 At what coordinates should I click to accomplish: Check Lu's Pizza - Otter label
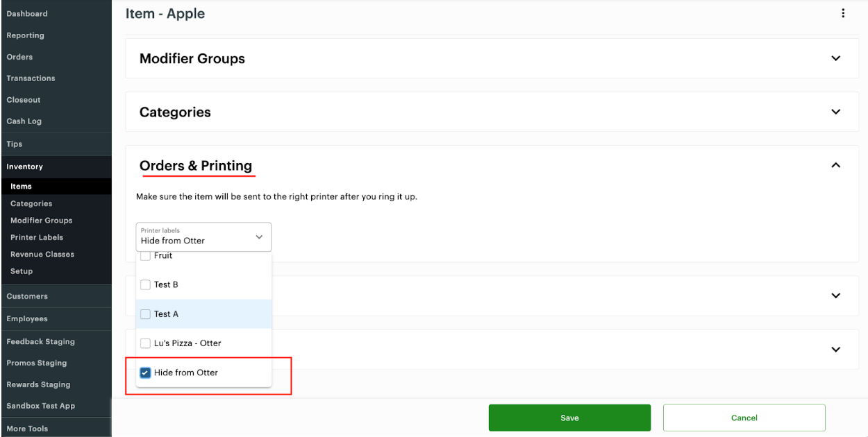click(x=145, y=343)
